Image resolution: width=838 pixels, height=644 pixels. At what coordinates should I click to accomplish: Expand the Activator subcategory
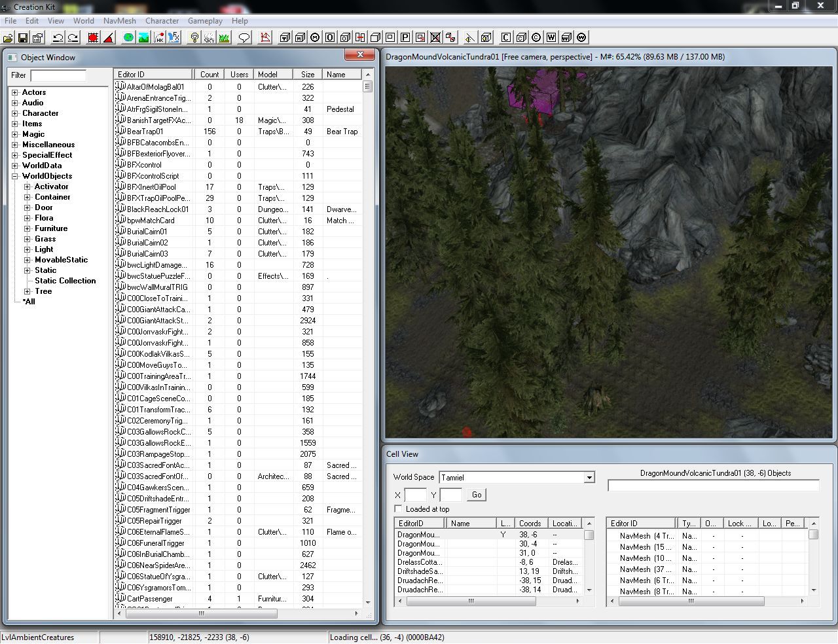pos(27,187)
